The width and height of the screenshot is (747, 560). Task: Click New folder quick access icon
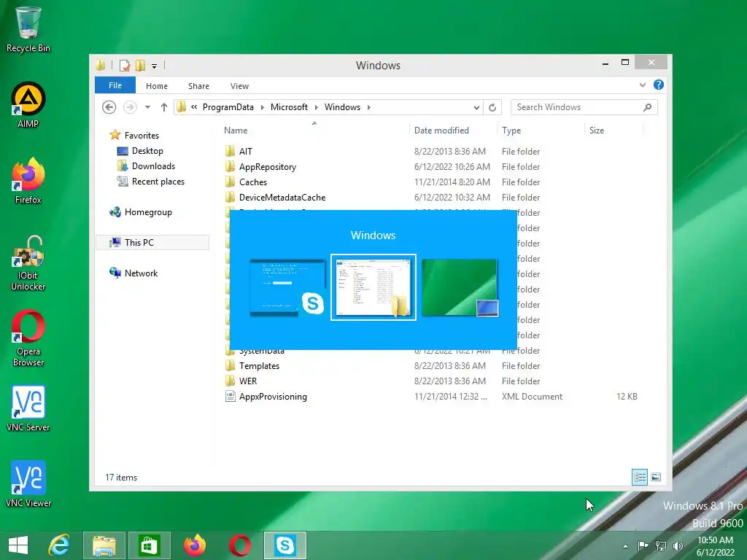point(140,65)
